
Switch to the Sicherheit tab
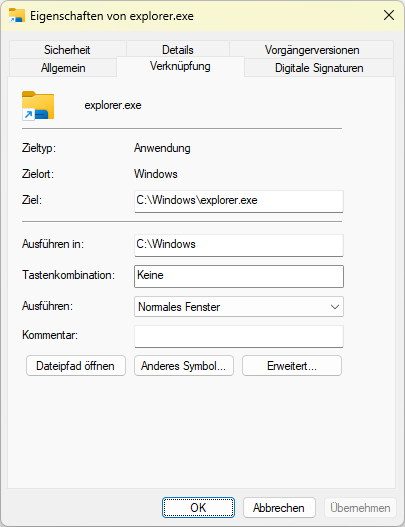click(67, 50)
